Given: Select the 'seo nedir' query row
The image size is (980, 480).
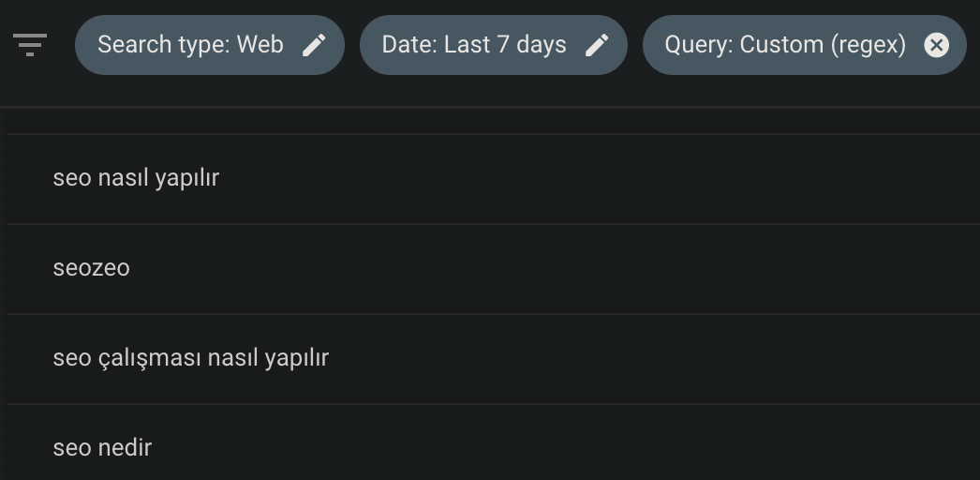Looking at the screenshot, I should tap(494, 442).
